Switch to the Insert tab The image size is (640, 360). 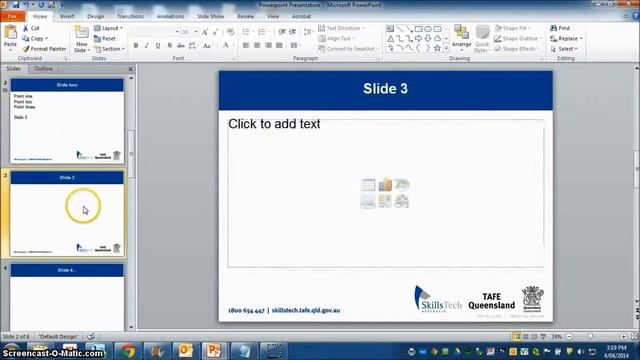point(67,16)
